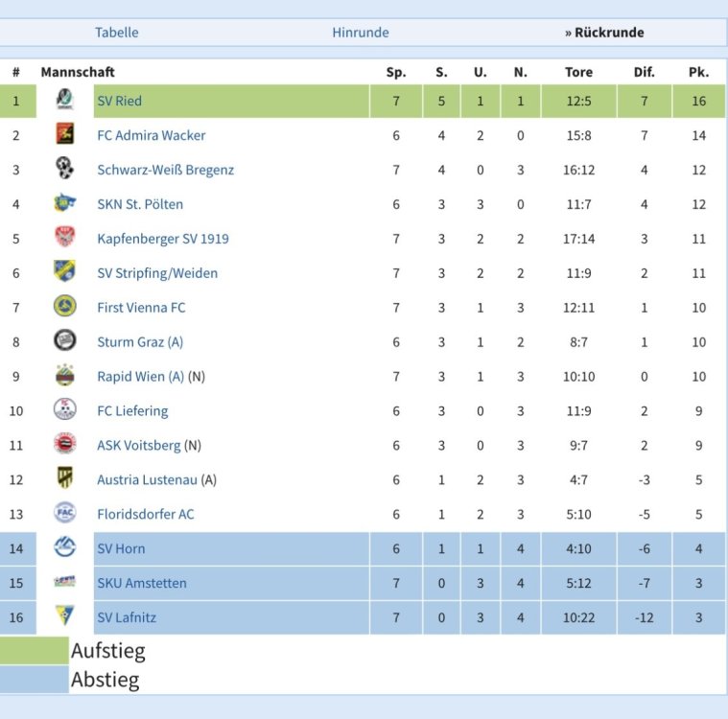Go to the SV Stripfing/Weiden team link
This screenshot has width=728, height=719.
(157, 273)
